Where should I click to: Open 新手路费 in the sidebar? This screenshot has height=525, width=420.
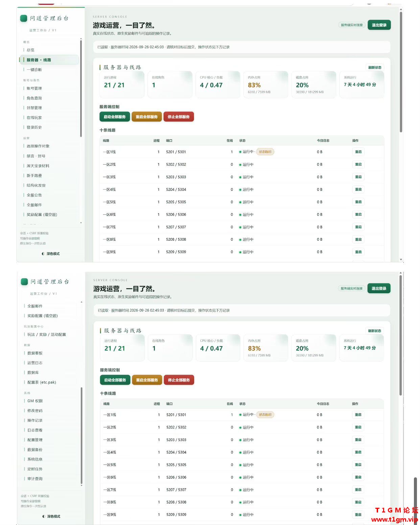[34, 176]
